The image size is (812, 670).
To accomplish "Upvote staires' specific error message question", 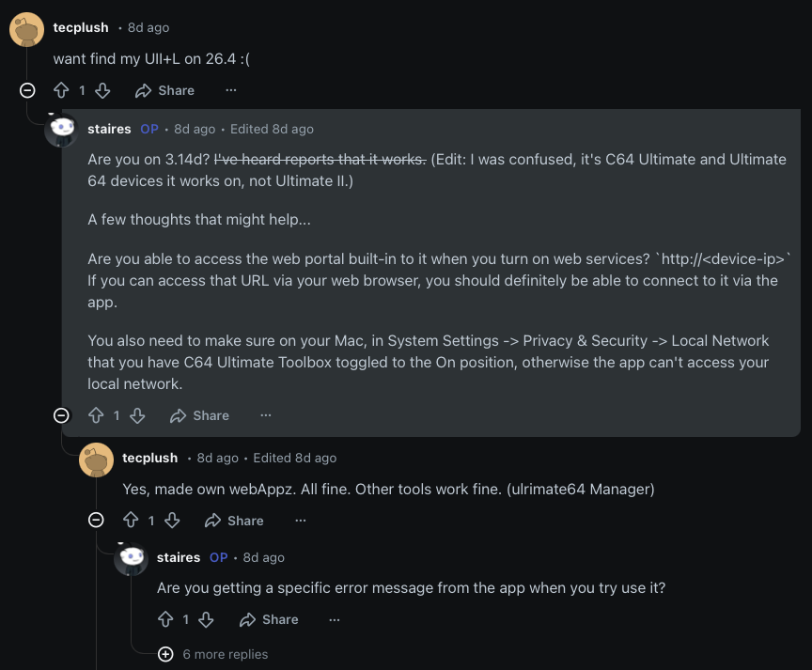I will click(165, 619).
